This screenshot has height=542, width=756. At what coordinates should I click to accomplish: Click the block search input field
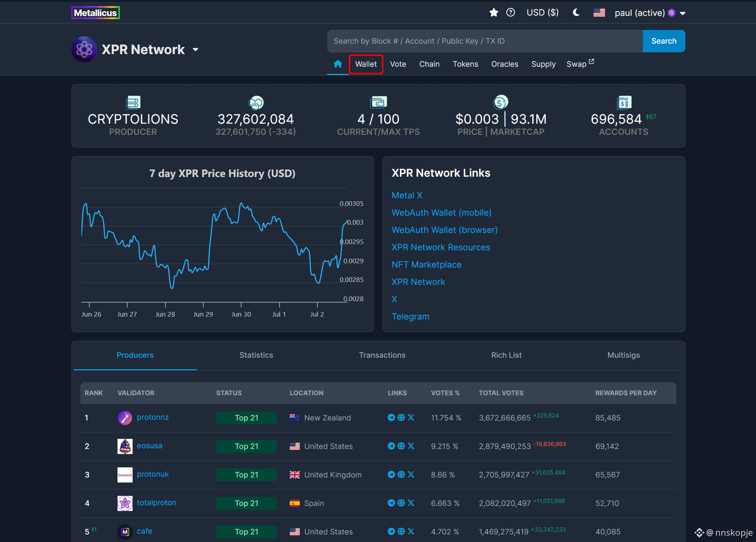(485, 41)
